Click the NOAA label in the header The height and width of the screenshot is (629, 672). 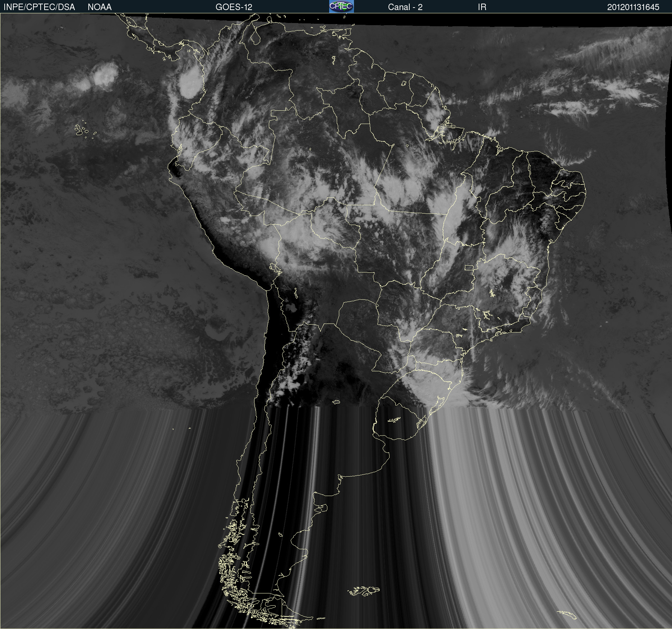pyautogui.click(x=100, y=7)
